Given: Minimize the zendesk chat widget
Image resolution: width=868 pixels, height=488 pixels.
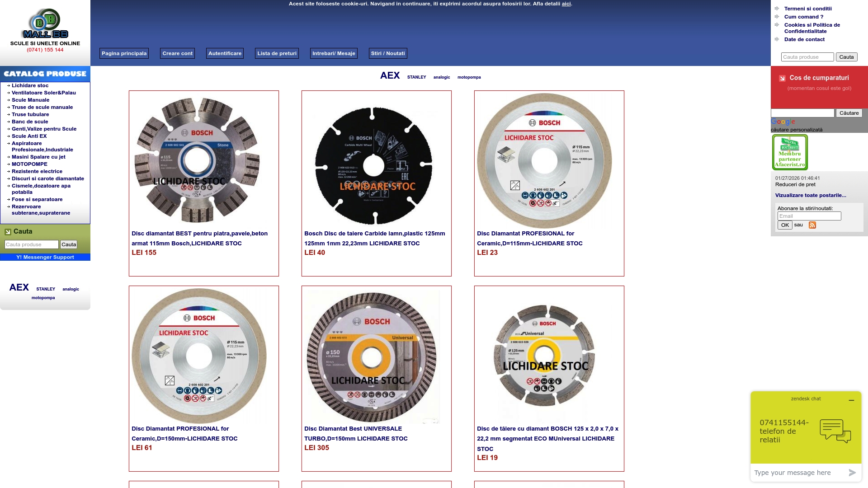Looking at the screenshot, I should click(x=851, y=400).
